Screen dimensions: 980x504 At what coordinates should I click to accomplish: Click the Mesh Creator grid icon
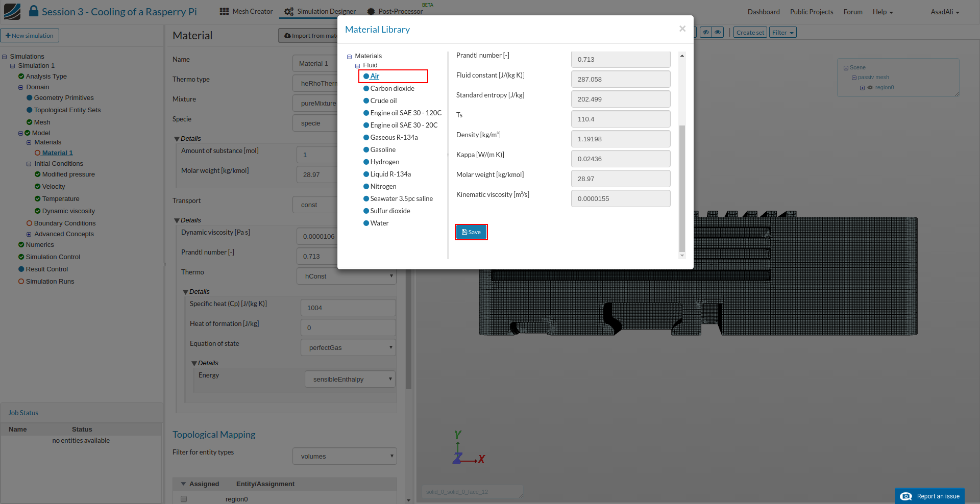[224, 11]
